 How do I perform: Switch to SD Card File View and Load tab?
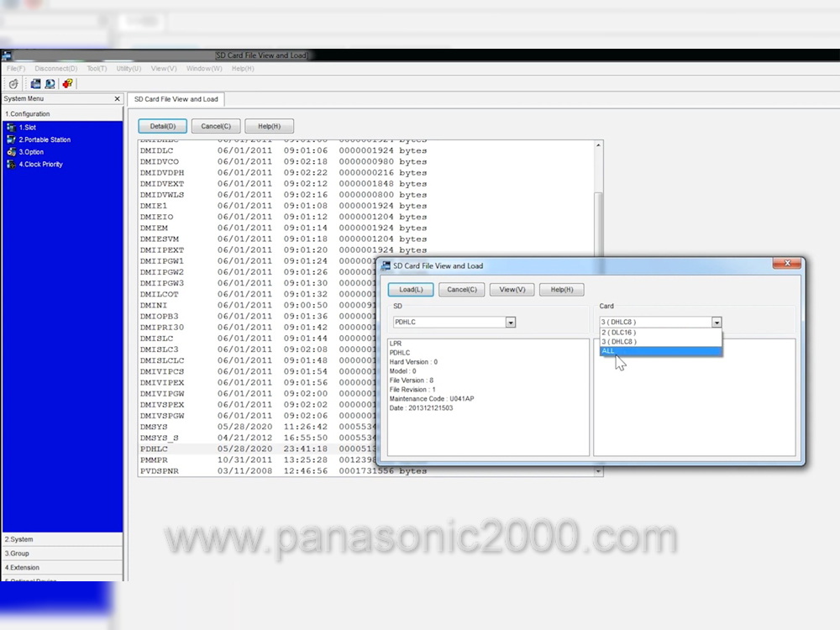pos(176,99)
